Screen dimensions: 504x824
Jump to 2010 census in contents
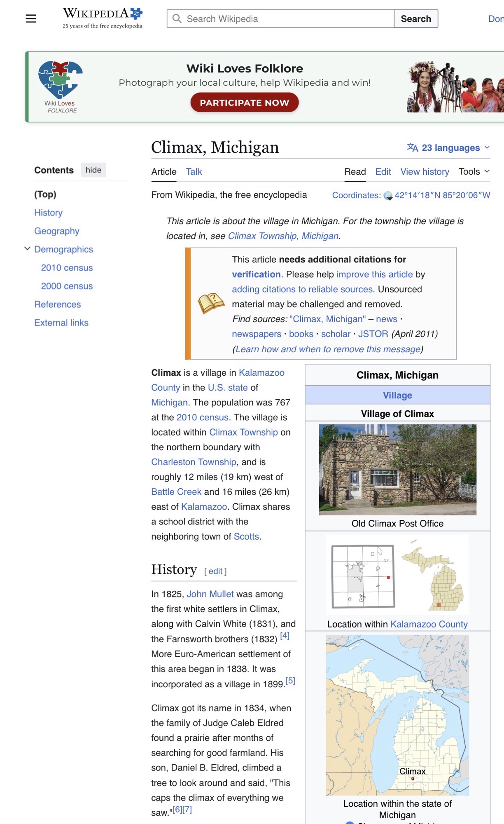pos(67,267)
